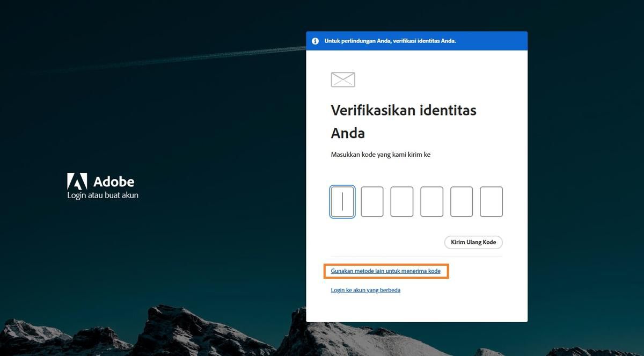
Task: Click the second verification code box
Action: click(x=372, y=201)
